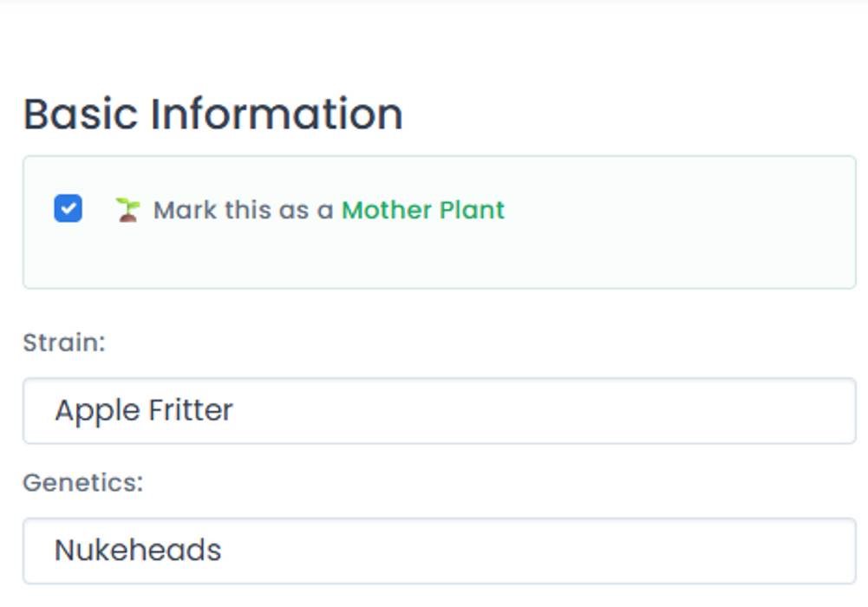Click the seedling icon beside the checkbox
Image resolution: width=868 pixels, height=607 pixels.
pyautogui.click(x=127, y=210)
